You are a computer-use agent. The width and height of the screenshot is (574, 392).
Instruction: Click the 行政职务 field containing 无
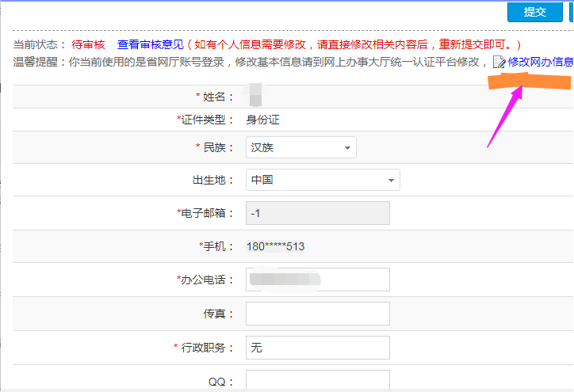click(318, 348)
